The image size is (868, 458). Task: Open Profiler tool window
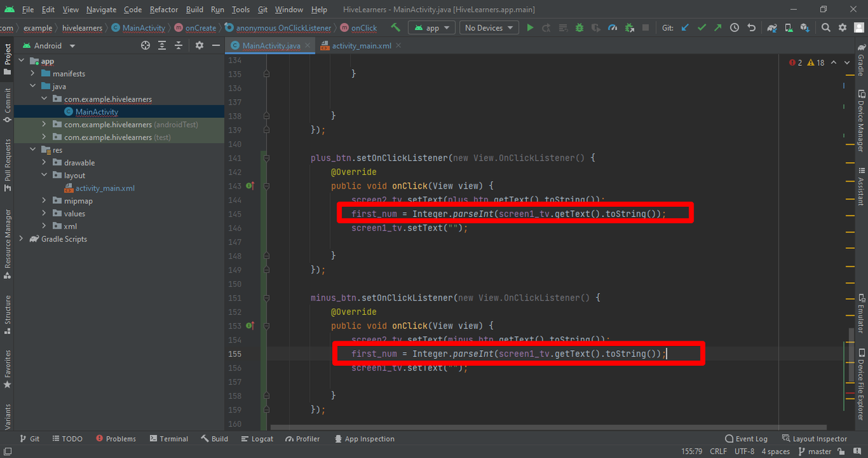coord(302,439)
